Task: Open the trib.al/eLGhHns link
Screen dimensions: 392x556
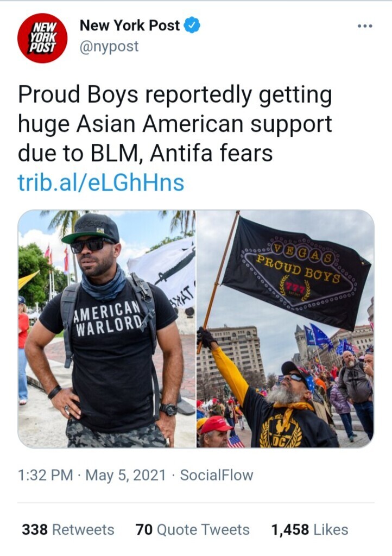Action: coord(101,182)
